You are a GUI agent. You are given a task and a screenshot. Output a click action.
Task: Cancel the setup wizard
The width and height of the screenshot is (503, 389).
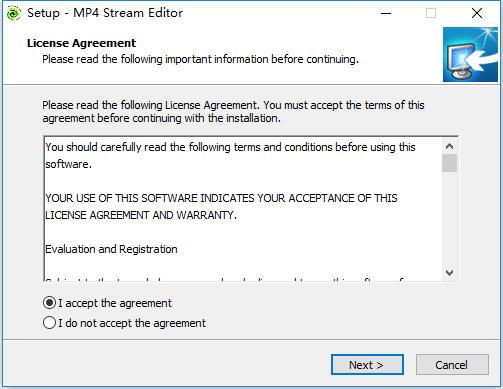coord(452,365)
